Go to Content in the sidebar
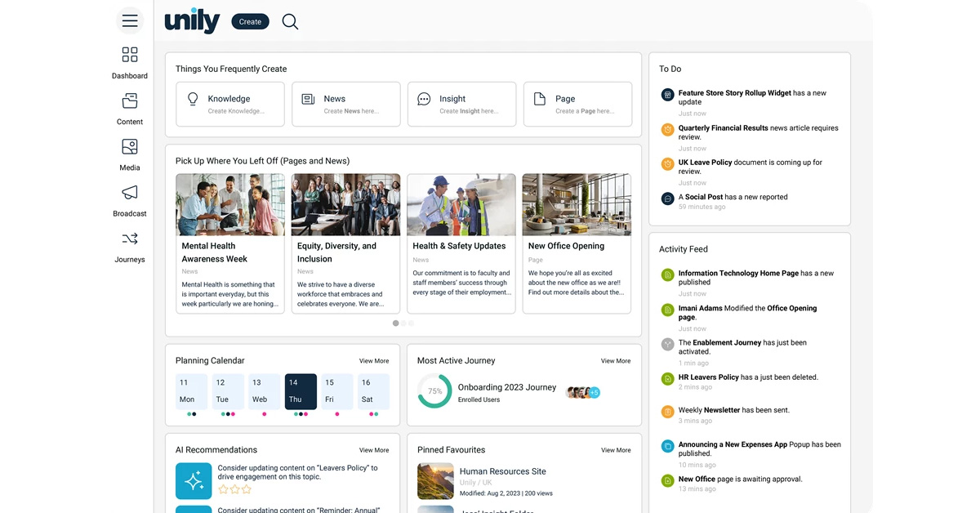The image size is (980, 513). coord(130,101)
